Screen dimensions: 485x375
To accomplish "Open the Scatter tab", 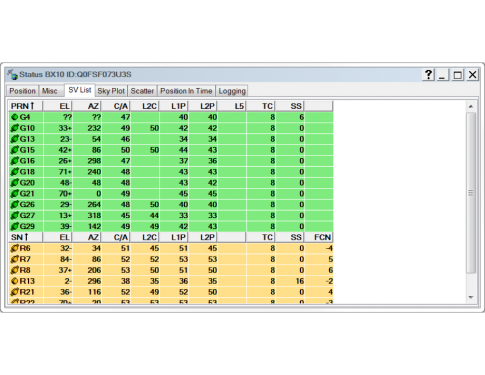I will click(x=142, y=91).
